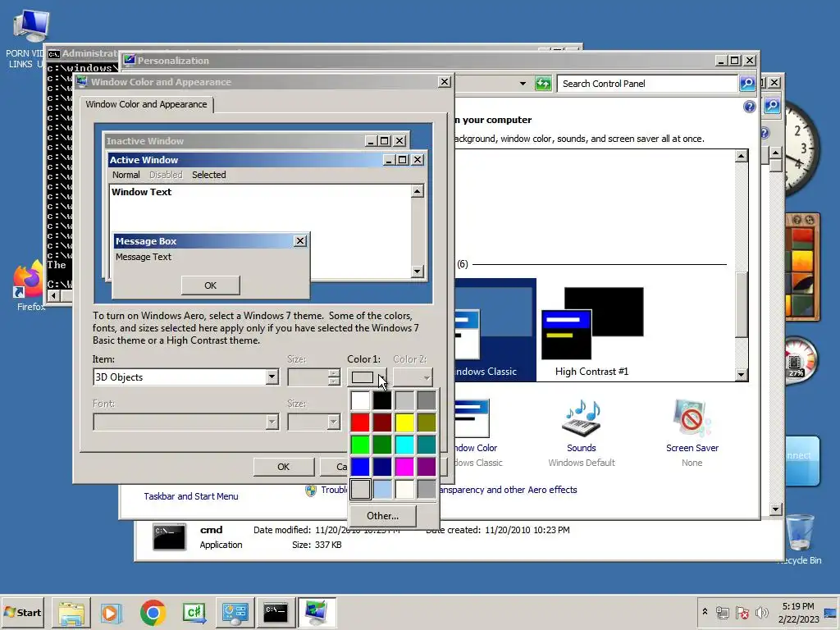Click the slideshow picture gadget

(x=802, y=267)
